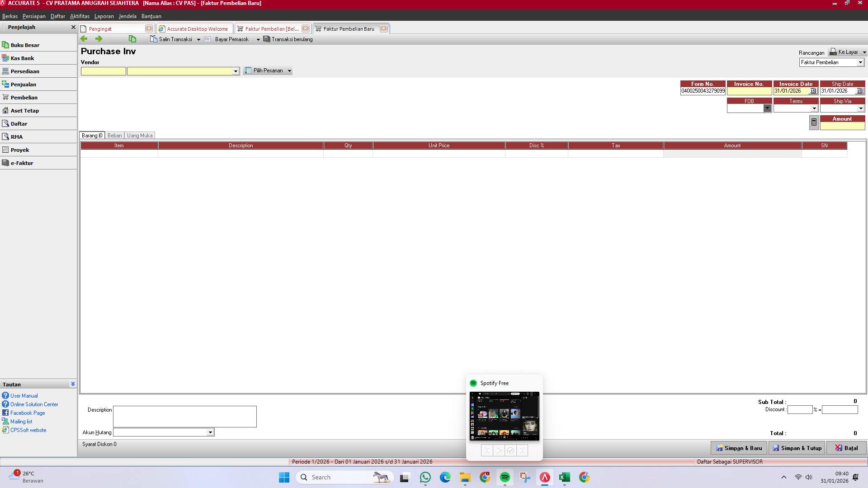The height and width of the screenshot is (488, 868).
Task: Select Kas Bank from the Penjelajah panel
Action: point(22,58)
